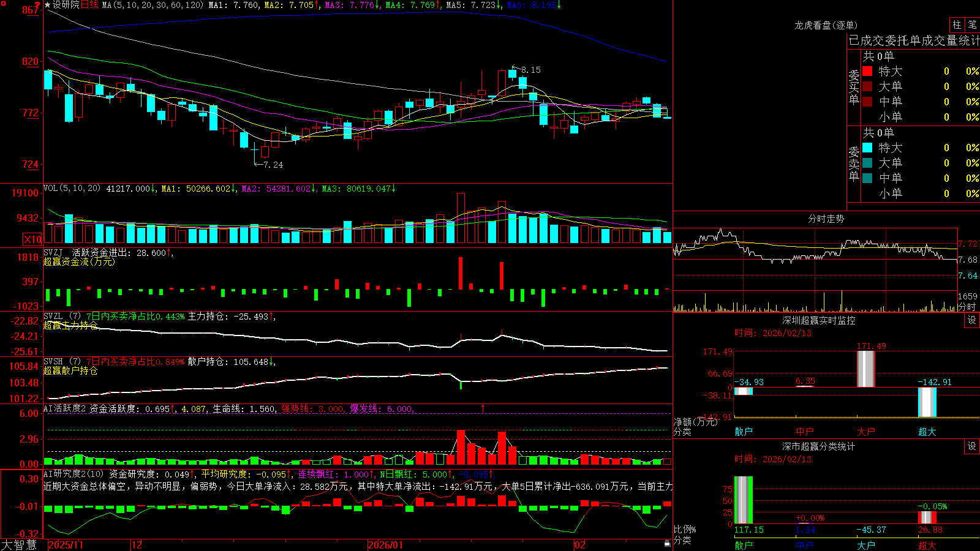Click the 2025/11 date marker on the time axis
Screen dimensions: 980x551
66,545
